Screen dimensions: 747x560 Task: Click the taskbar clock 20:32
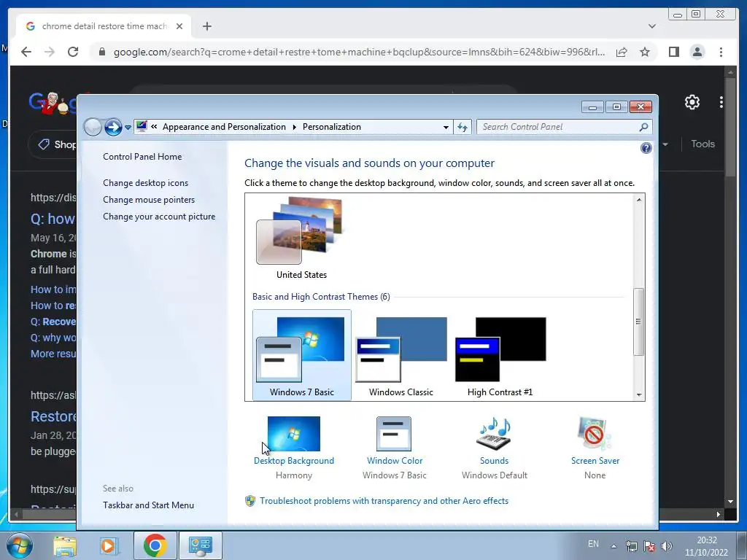pos(706,540)
